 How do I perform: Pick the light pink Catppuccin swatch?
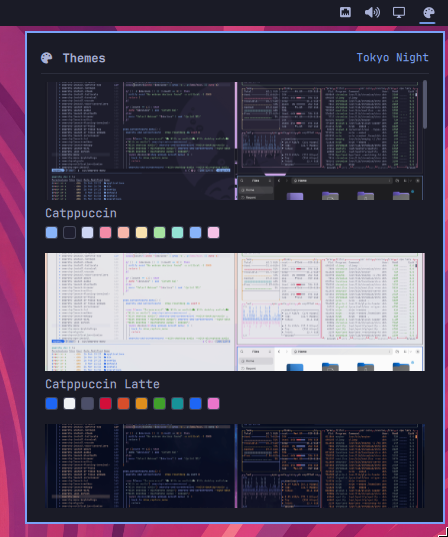pos(213,233)
